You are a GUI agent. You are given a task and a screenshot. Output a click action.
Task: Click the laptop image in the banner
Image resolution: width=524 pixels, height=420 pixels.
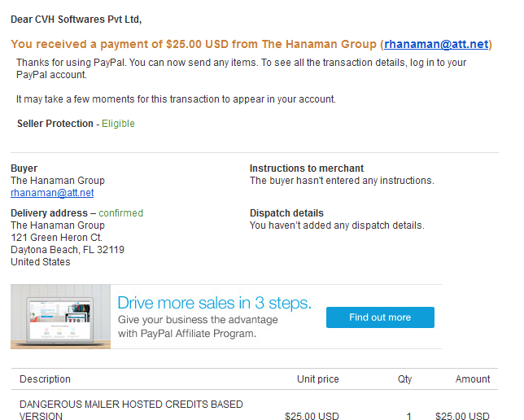coord(60,317)
